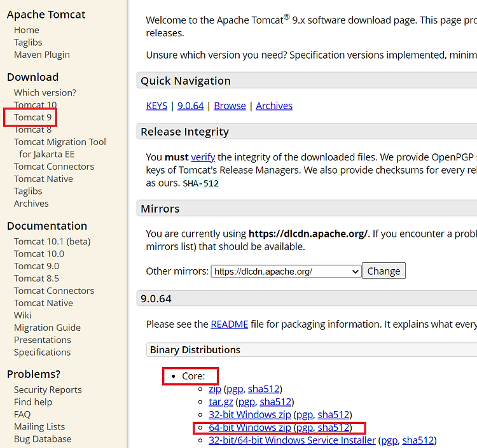Open Tomcat Connectors under Documentation section

point(54,291)
